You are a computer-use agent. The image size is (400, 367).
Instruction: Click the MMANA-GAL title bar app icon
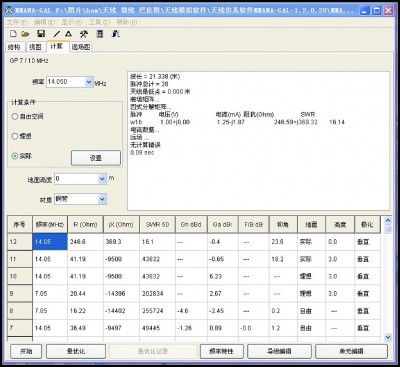point(9,10)
